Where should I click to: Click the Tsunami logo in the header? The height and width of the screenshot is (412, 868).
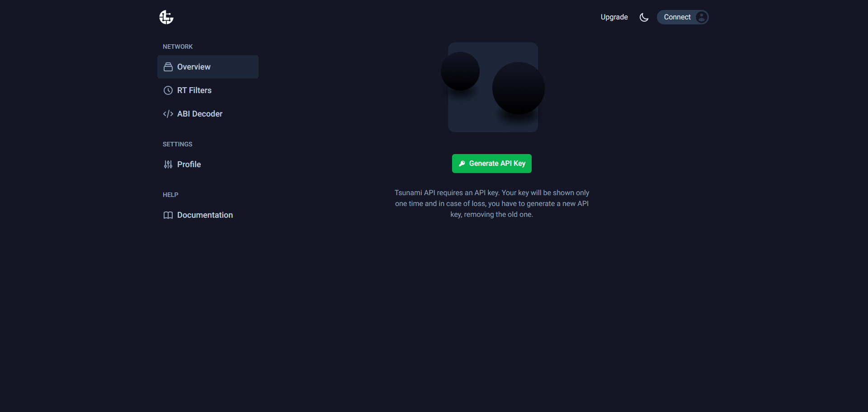tap(166, 17)
